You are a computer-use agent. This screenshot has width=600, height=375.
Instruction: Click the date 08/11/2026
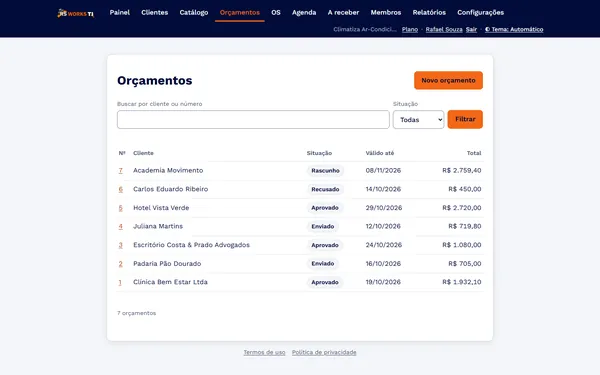click(383, 170)
